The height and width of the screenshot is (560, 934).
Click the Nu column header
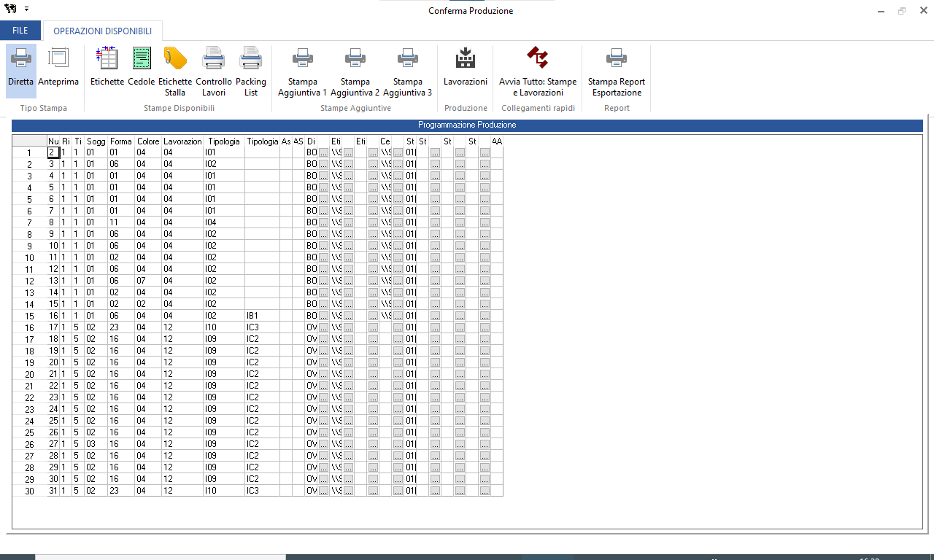point(53,141)
